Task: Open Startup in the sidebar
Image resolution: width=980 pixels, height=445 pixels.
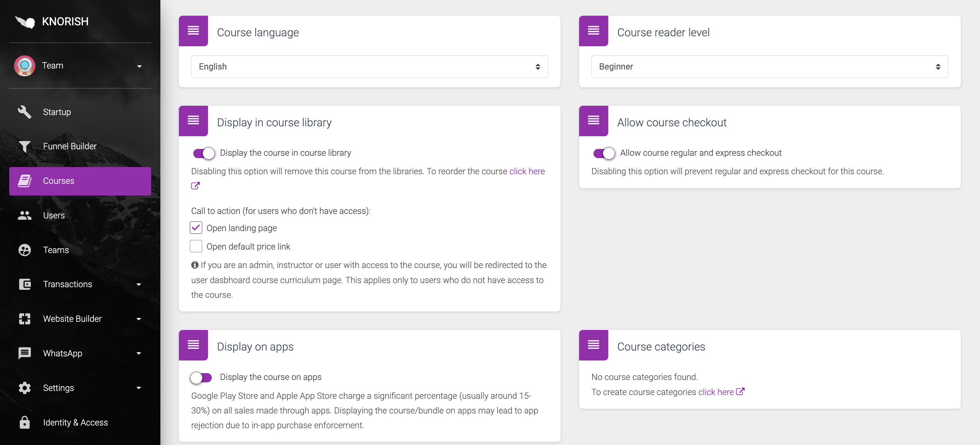Action: (x=80, y=112)
